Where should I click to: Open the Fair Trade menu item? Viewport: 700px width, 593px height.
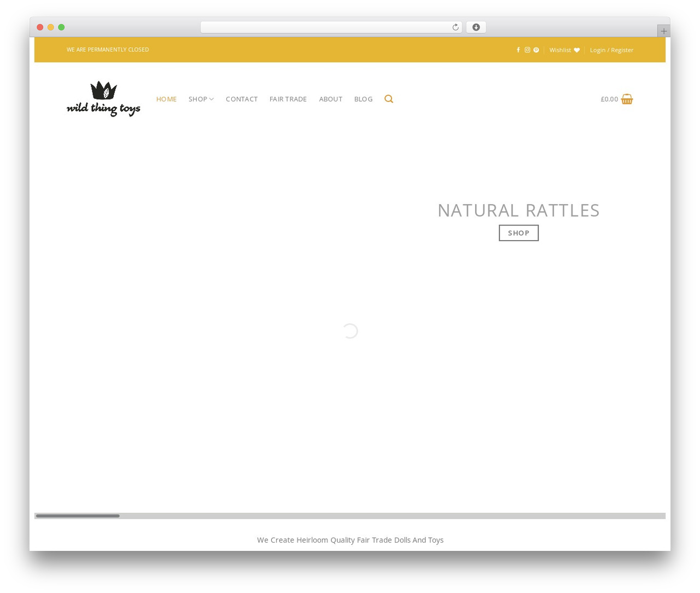(288, 99)
